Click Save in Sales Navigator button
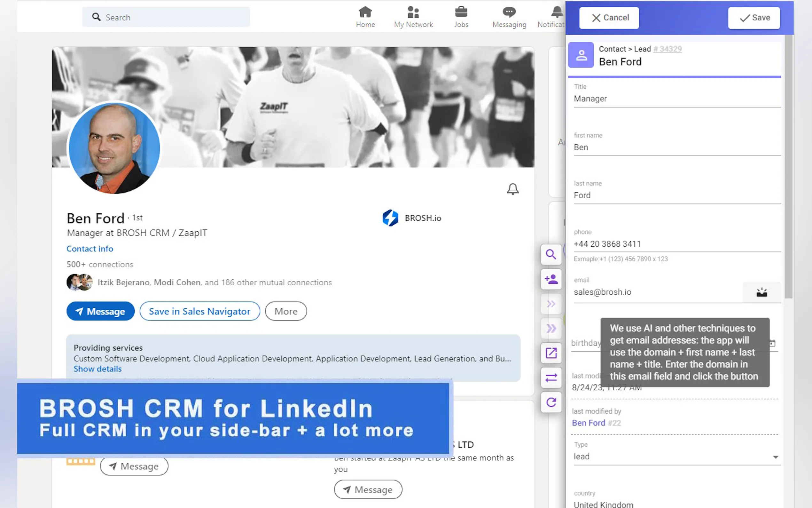This screenshot has width=812, height=508. (x=199, y=311)
